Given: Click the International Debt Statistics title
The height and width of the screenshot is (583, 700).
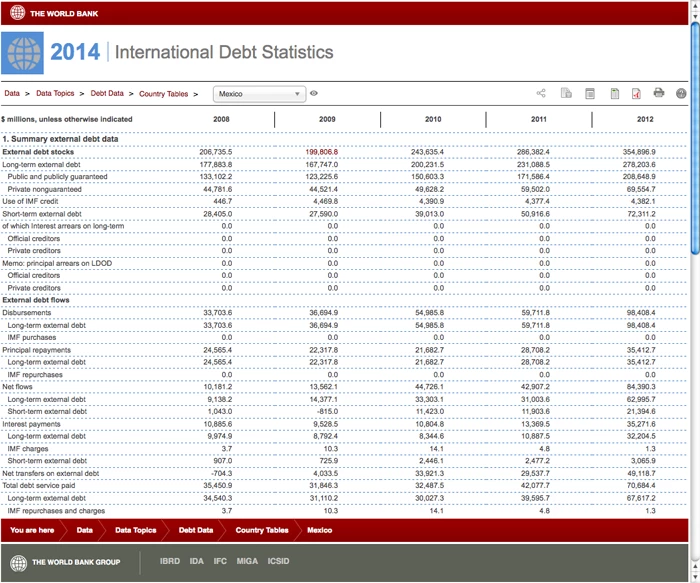Looking at the screenshot, I should tap(224, 52).
